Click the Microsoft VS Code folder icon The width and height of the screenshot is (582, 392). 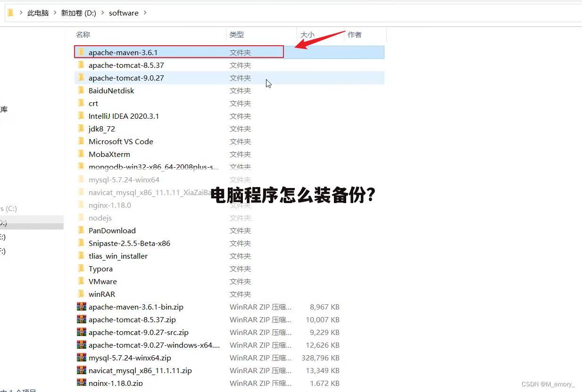[x=81, y=141]
